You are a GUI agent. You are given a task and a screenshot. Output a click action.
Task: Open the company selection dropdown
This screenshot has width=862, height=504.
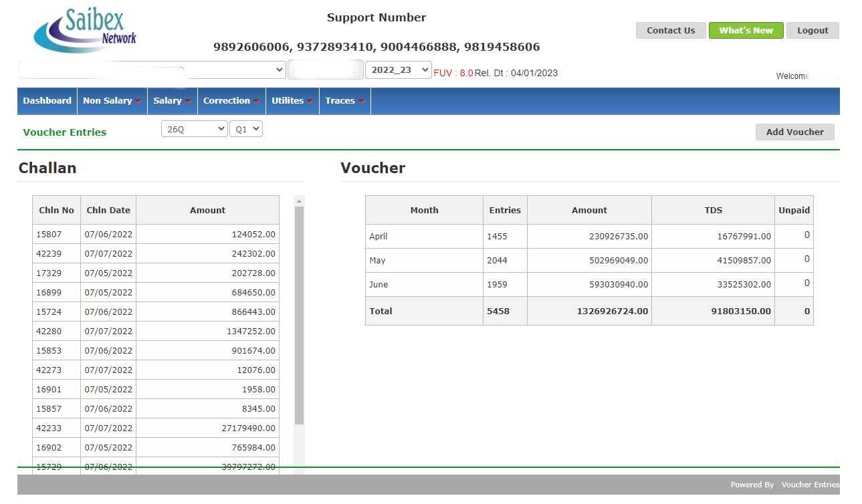(x=150, y=70)
